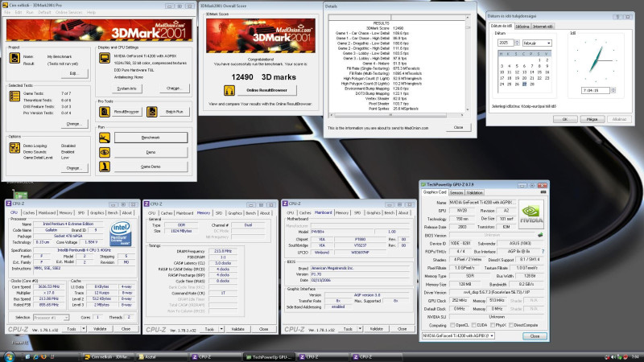Switch to the Időzóna tab in date dialog
Viewport: 644px width, 362px height.
(x=522, y=27)
